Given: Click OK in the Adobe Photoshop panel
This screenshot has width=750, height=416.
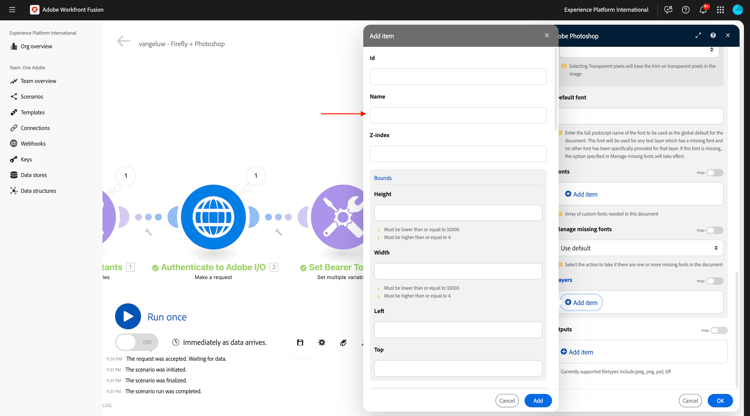Looking at the screenshot, I should (x=720, y=401).
